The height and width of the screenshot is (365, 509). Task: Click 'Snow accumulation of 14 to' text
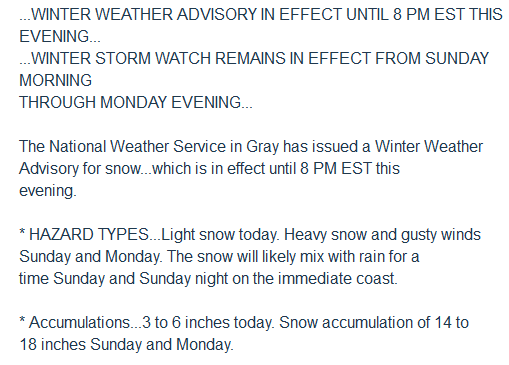(x=374, y=323)
